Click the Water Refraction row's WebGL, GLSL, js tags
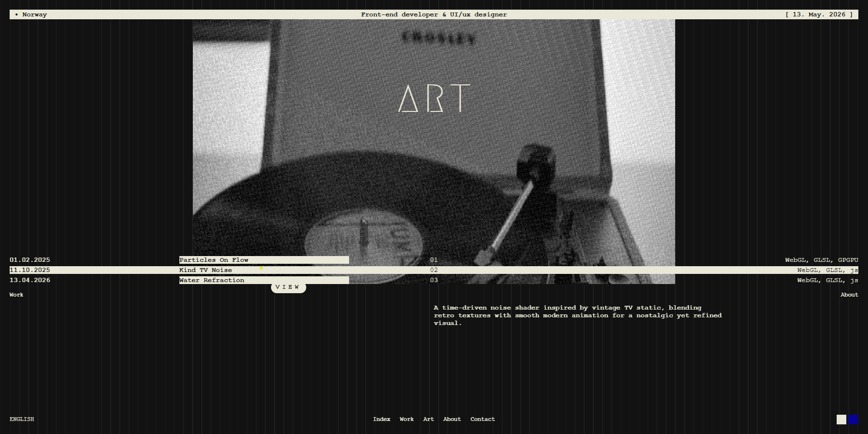 point(827,280)
